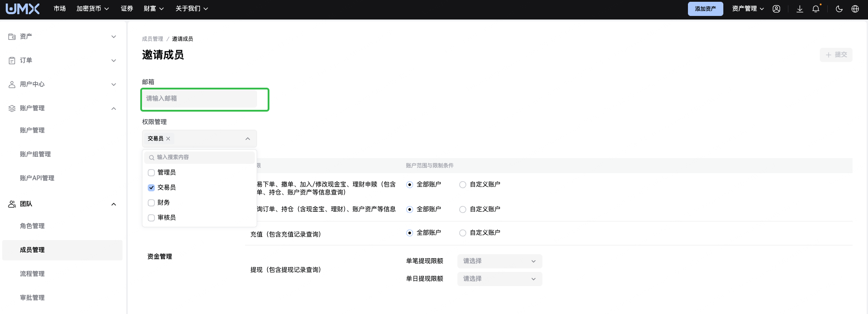
Task: Click 提现（包含提现记录查询） text
Action: pos(286,270)
